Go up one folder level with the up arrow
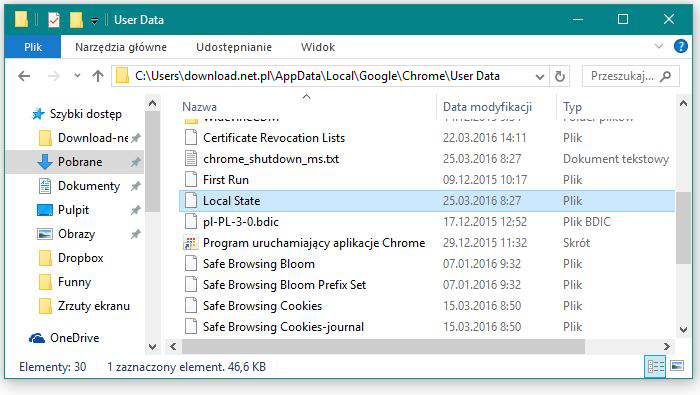The image size is (700, 395). tap(98, 76)
